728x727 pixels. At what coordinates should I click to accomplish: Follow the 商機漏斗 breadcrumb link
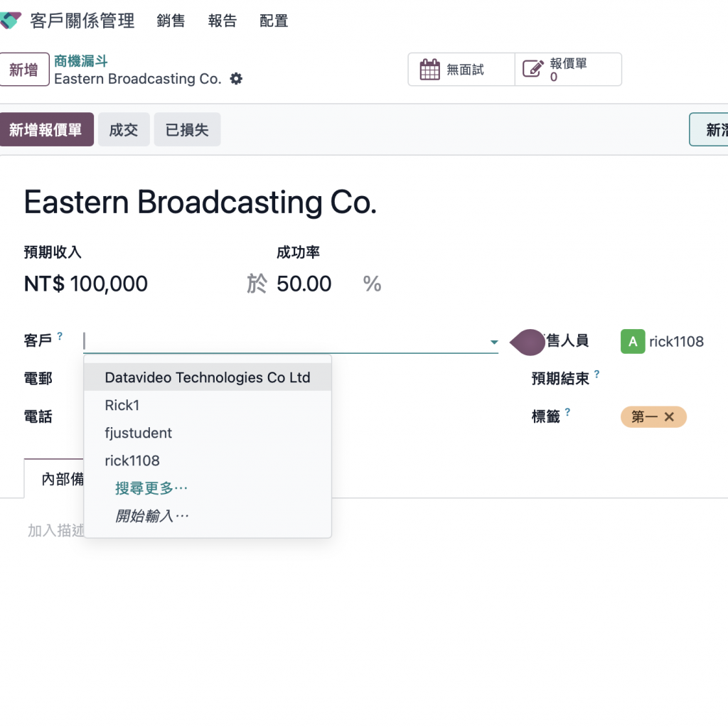pos(81,61)
